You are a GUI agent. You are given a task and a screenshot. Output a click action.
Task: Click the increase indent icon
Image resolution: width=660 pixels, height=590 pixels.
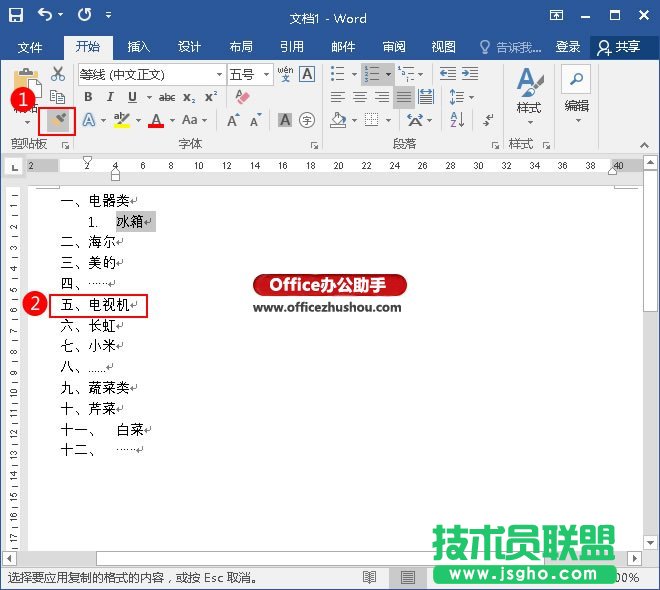point(470,74)
